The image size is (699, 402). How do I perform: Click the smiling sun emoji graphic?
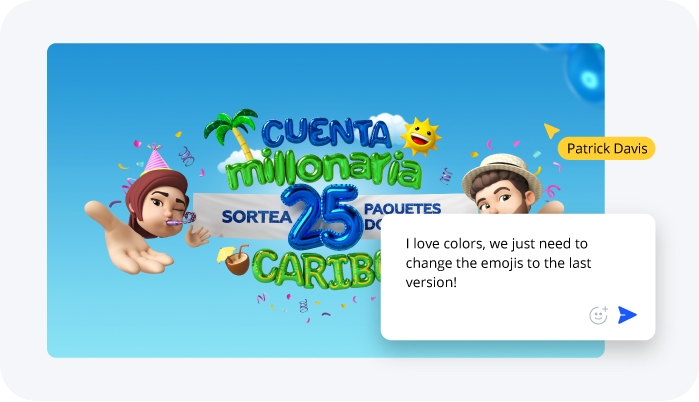pos(420,136)
